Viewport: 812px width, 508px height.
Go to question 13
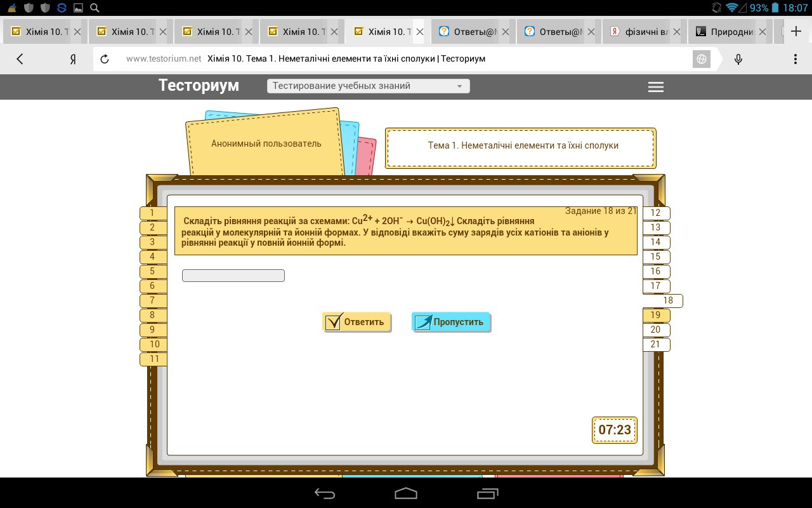[656, 227]
